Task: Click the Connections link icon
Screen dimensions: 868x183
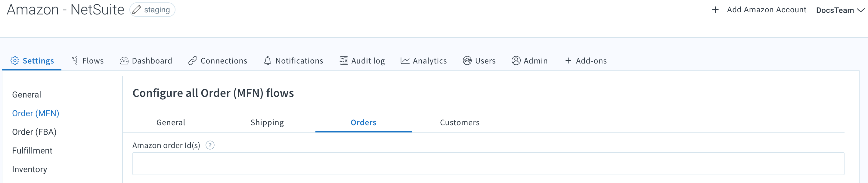Action: tap(192, 61)
